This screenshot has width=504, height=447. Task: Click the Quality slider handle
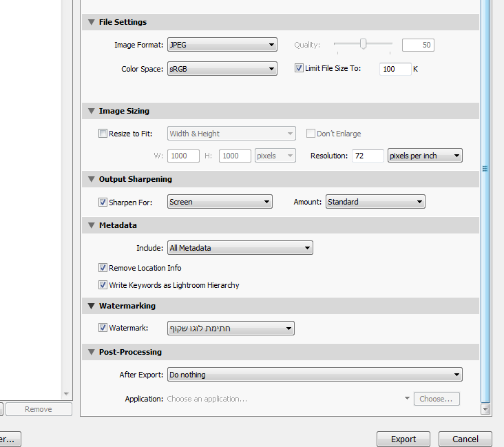(x=364, y=43)
